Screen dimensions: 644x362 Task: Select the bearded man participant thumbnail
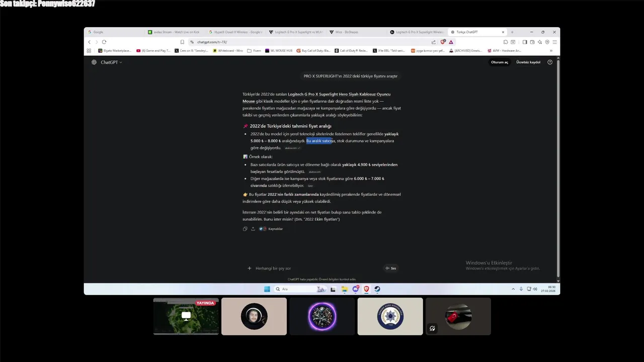[x=254, y=316]
